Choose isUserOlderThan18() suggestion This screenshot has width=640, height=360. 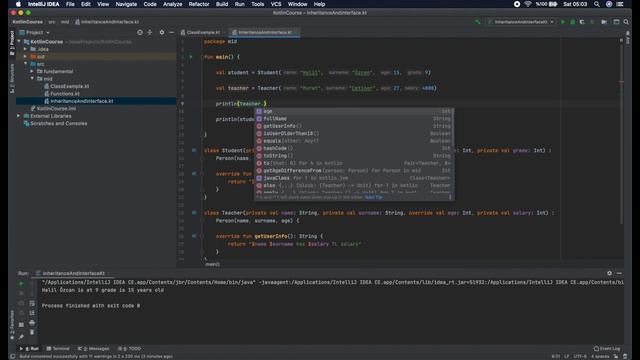click(x=354, y=133)
